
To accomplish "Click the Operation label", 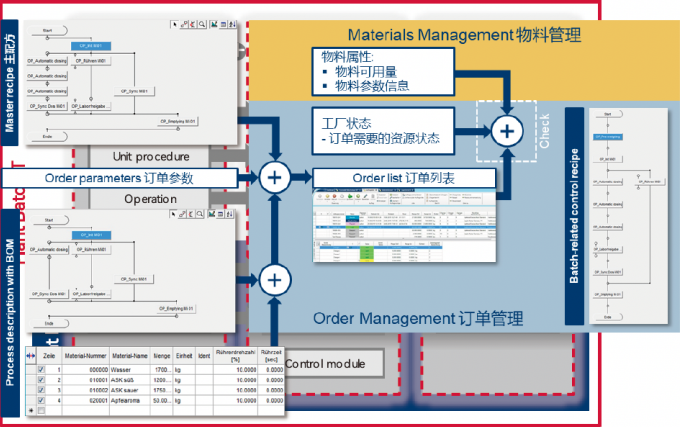I will tap(150, 199).
